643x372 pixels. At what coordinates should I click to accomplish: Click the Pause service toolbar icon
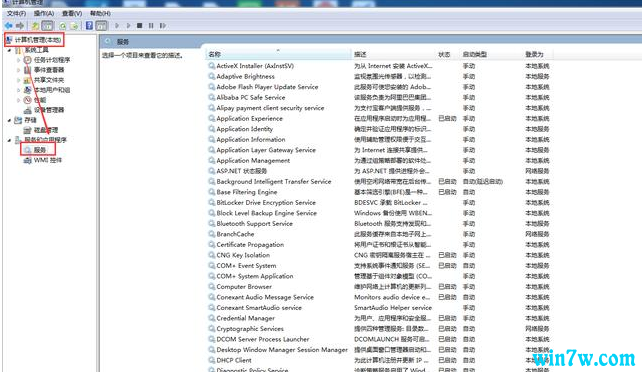(151, 26)
